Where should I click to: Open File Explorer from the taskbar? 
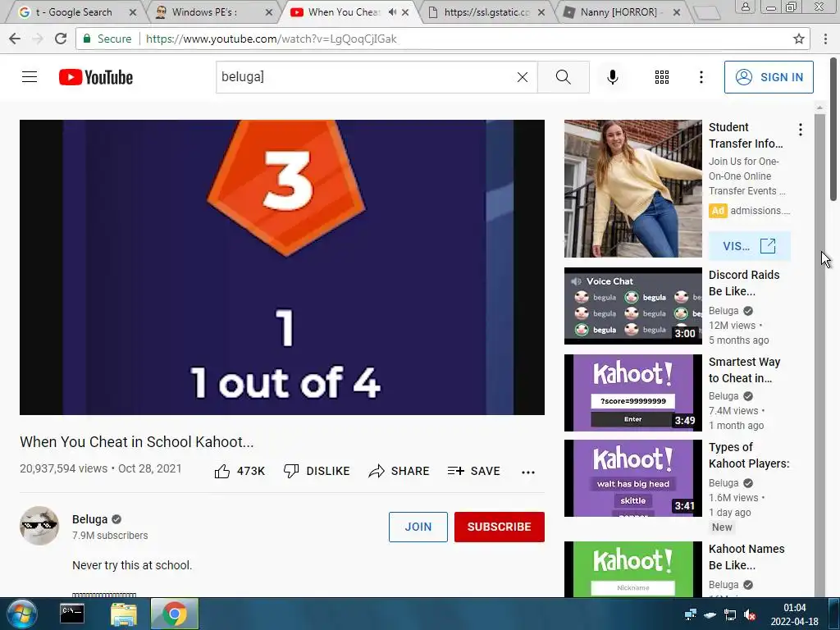click(124, 614)
